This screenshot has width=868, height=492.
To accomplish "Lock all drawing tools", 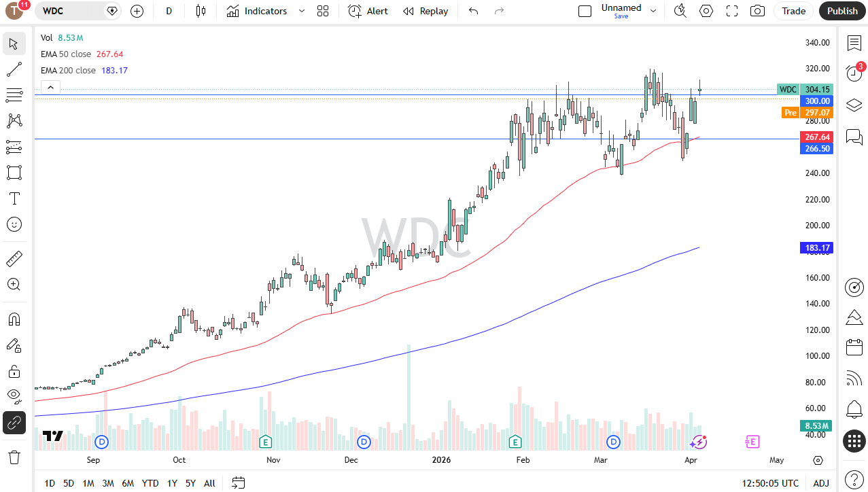I will [14, 371].
